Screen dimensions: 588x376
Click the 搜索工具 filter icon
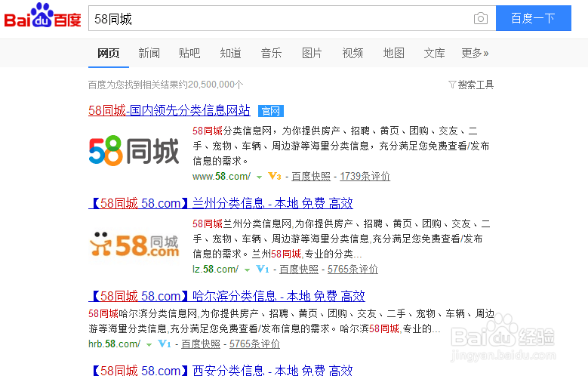click(x=452, y=85)
